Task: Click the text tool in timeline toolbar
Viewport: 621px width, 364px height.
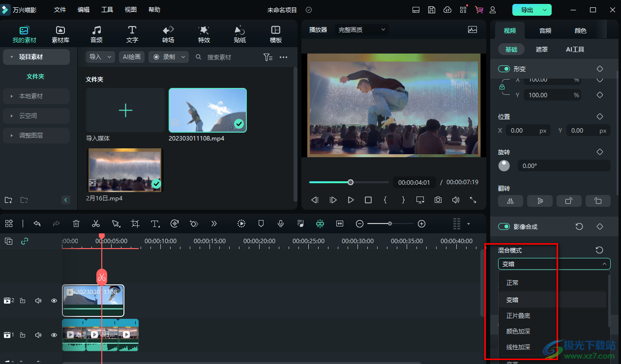Action: coord(155,224)
